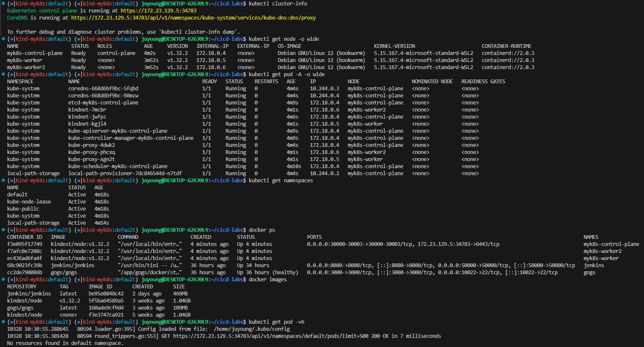Image resolution: width=644 pixels, height=347 pixels.
Task: Click the typed command 'kubectl get pod -v6'
Action: tap(277, 322)
